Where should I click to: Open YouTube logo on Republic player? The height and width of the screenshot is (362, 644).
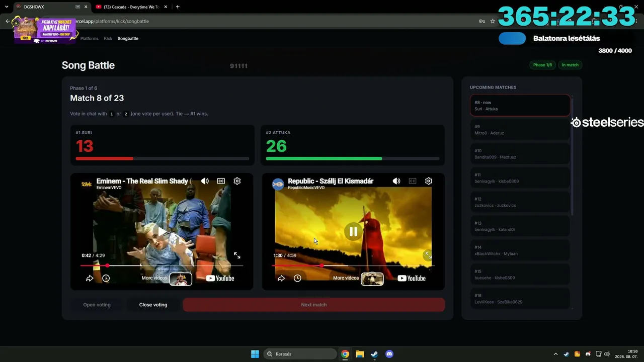pyautogui.click(x=412, y=278)
